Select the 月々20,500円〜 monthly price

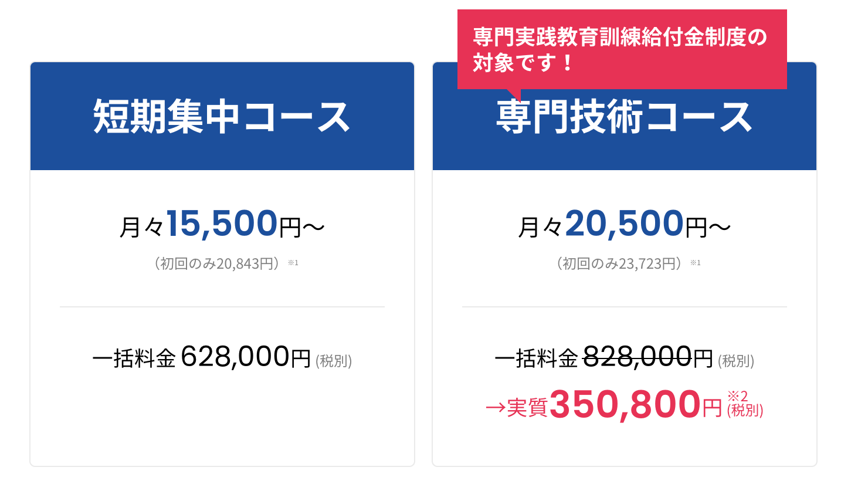pos(624,224)
